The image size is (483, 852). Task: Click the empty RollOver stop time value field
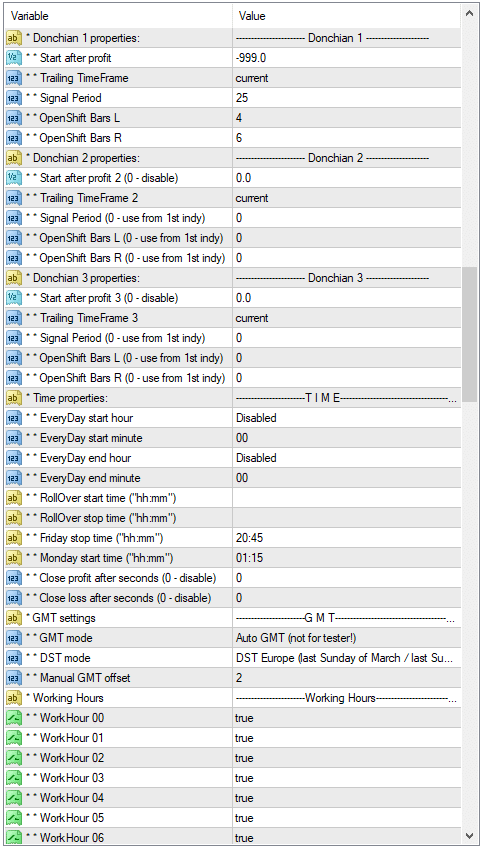pos(347,518)
